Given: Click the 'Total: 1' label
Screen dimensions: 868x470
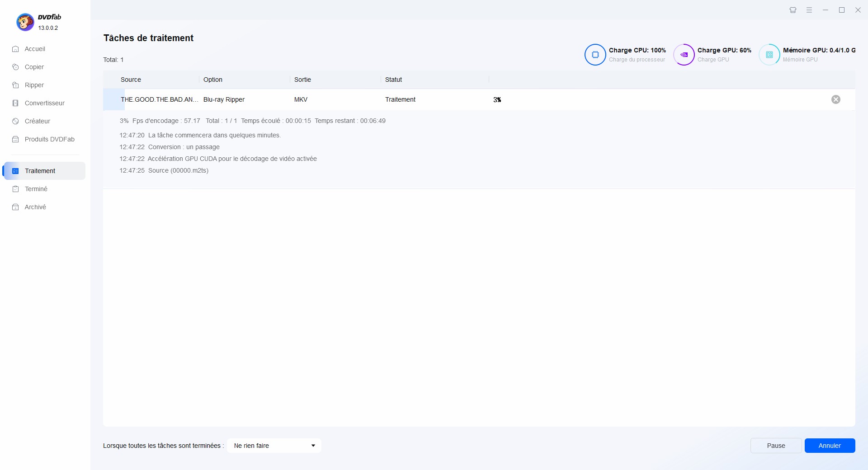Looking at the screenshot, I should click(x=113, y=60).
